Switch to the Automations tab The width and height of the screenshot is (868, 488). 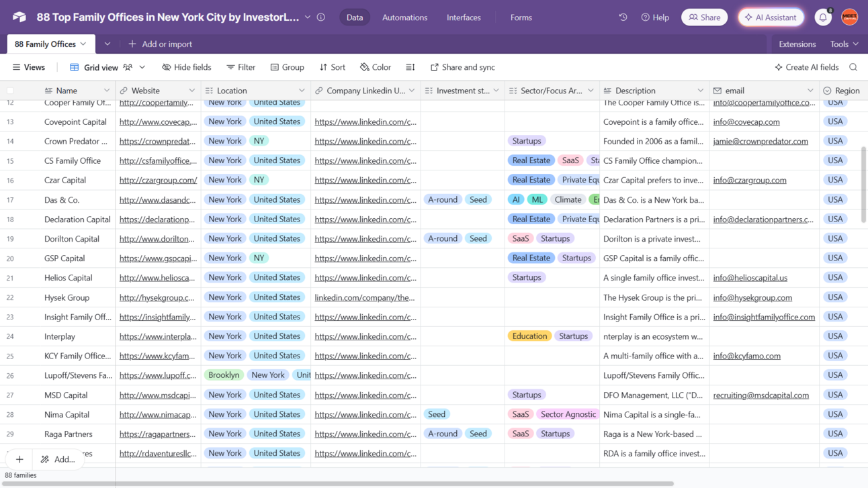pos(404,17)
